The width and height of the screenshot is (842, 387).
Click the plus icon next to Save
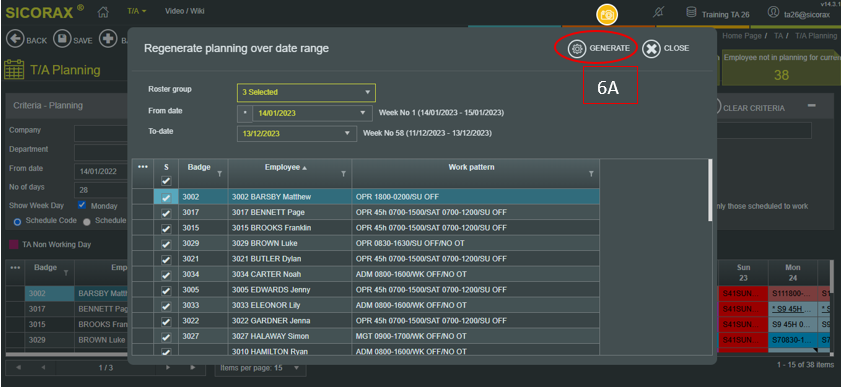click(x=108, y=39)
